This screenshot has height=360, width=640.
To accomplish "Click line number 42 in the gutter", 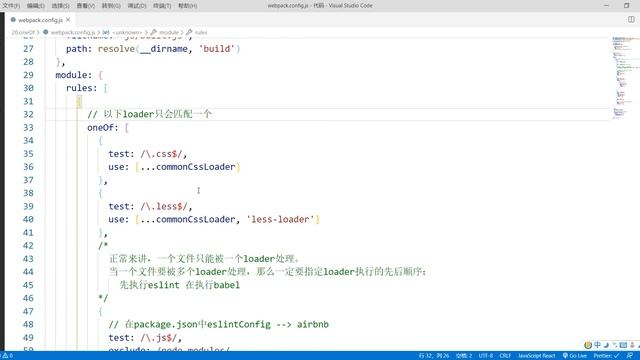I will [28, 246].
